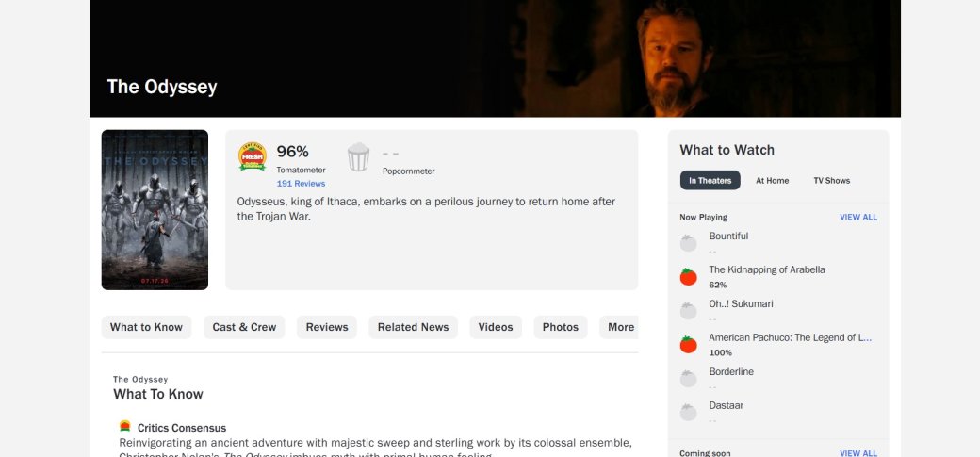This screenshot has height=457, width=980.
Task: Open the Videos section tab
Action: pyautogui.click(x=496, y=327)
